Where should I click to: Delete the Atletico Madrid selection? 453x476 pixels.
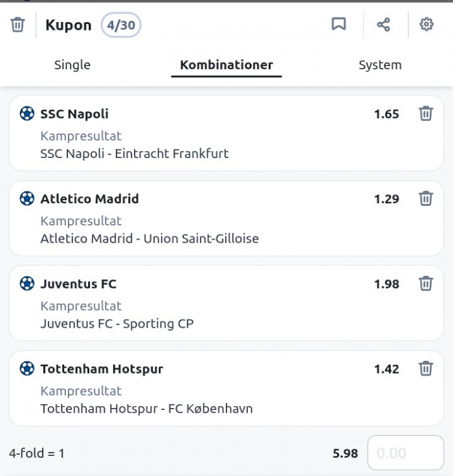(x=425, y=199)
